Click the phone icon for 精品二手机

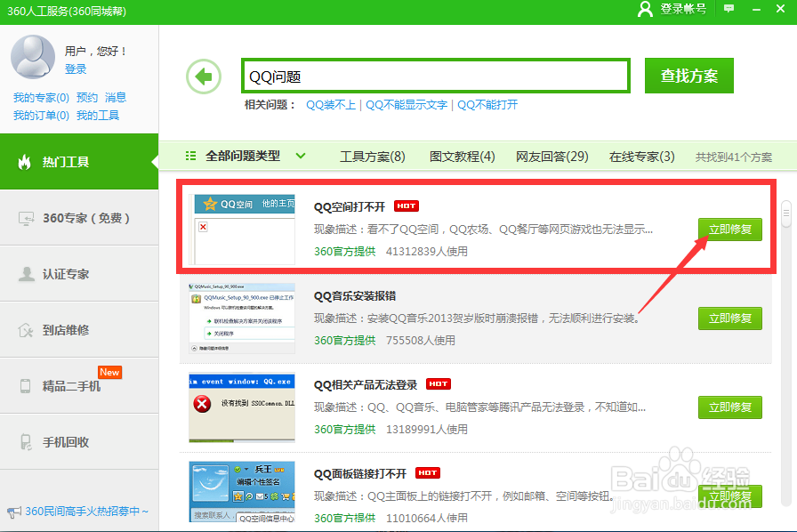(x=26, y=386)
